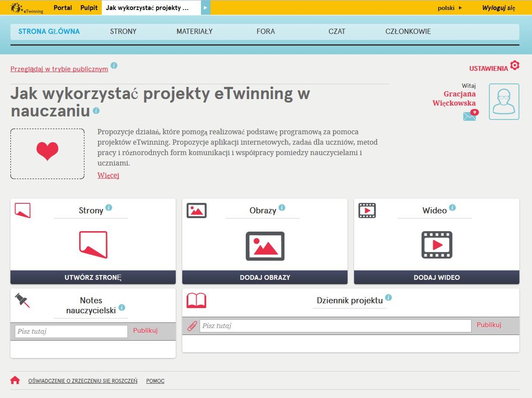This screenshot has height=398, width=532.
Task: Open the Członkowie navigation tab
Action: coord(408,31)
